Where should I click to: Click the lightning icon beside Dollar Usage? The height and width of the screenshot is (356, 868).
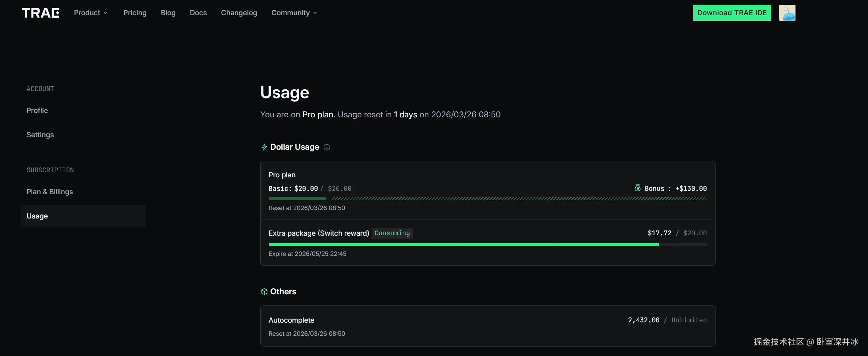pyautogui.click(x=264, y=147)
